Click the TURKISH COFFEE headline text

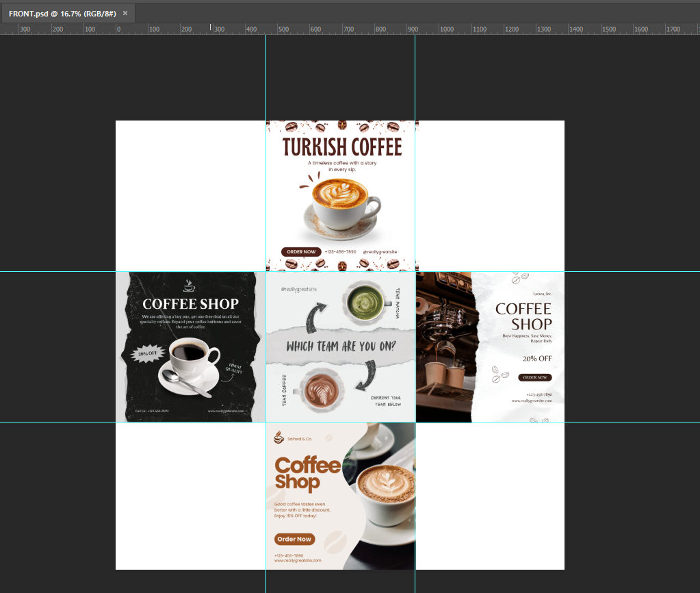pyautogui.click(x=342, y=147)
